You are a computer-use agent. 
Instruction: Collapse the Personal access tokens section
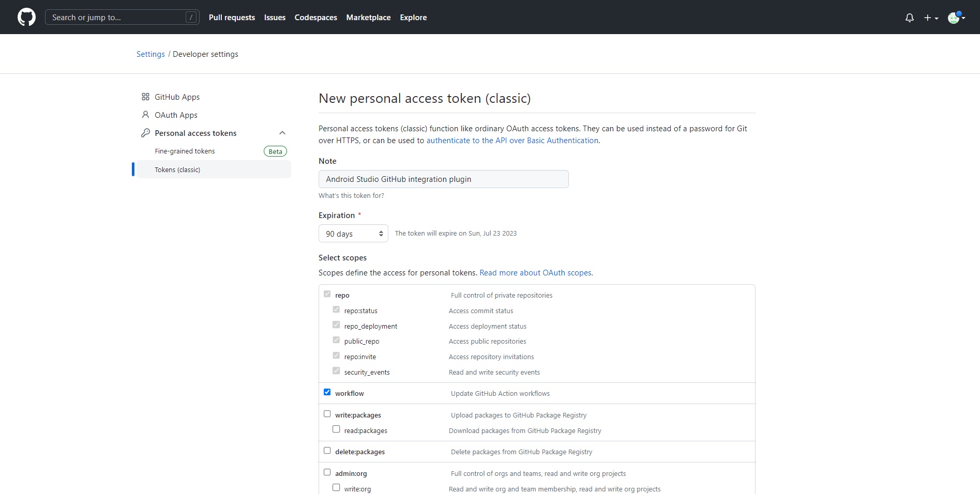[x=282, y=133]
